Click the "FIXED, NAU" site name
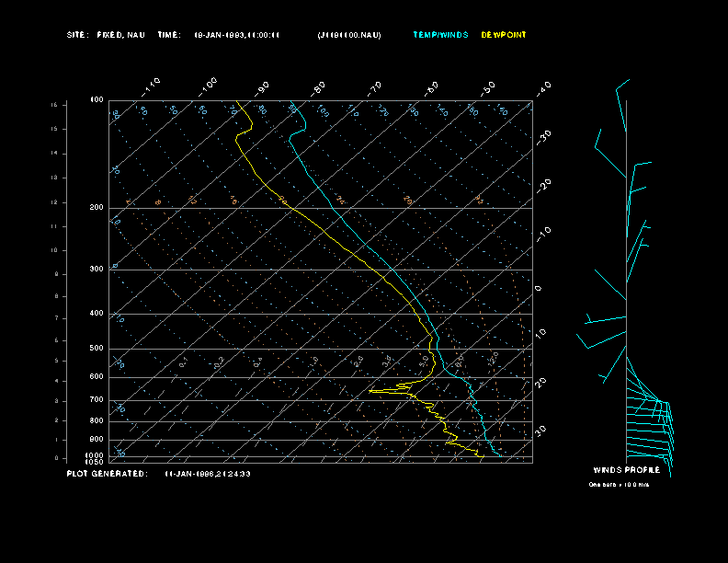 tap(120, 35)
